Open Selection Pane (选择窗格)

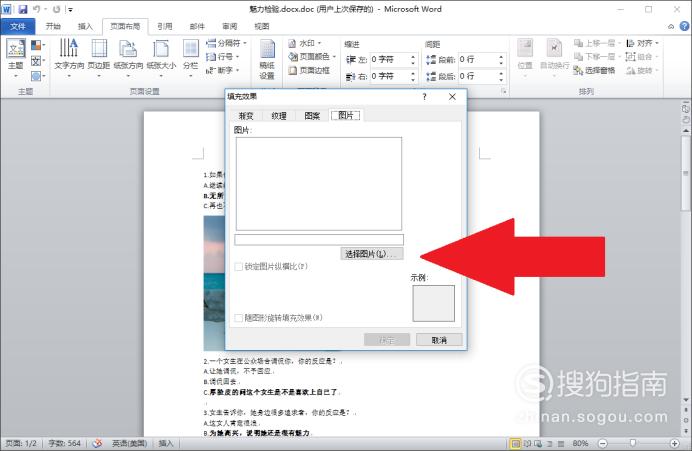click(594, 70)
